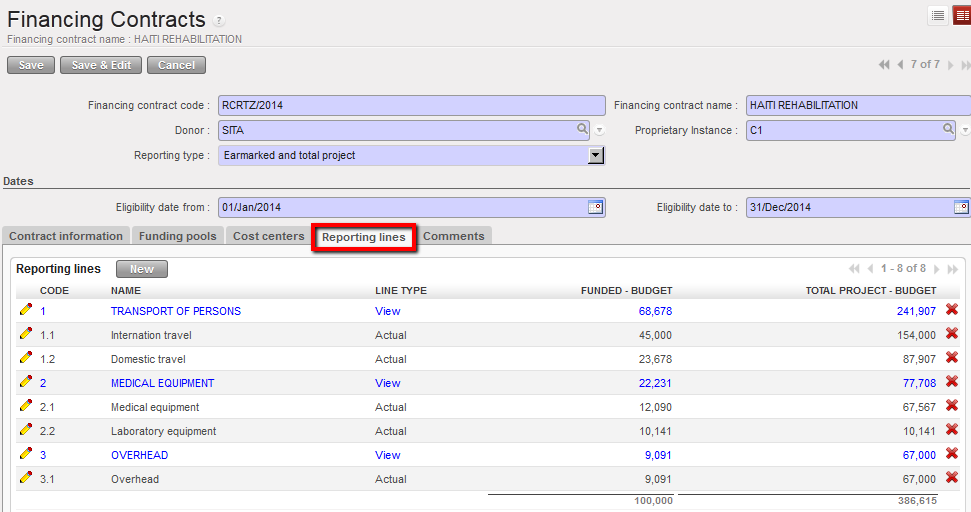Expand the Reporting type dropdown
Image resolution: width=971 pixels, height=512 pixels.
(595, 155)
